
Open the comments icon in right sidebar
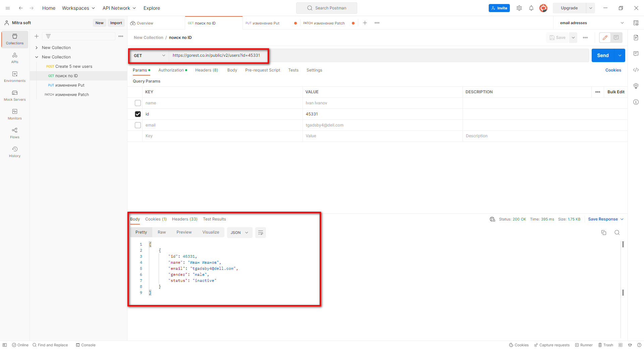click(636, 54)
